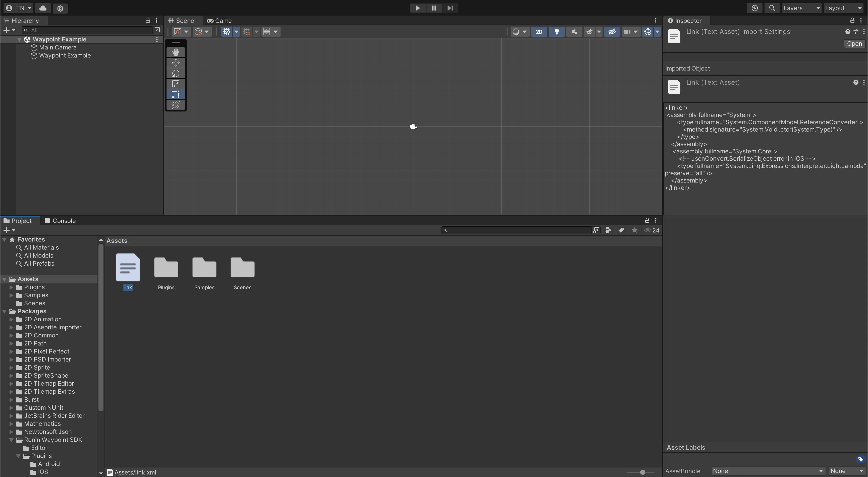Click the Asset Labels tag icon
The width and height of the screenshot is (868, 477).
pos(860,459)
